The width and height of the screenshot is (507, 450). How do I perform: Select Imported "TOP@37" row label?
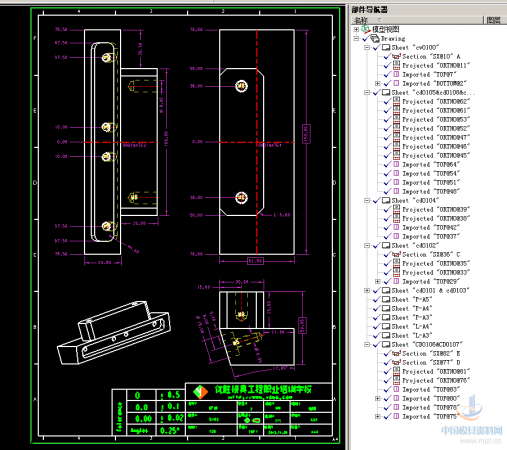[x=431, y=236]
